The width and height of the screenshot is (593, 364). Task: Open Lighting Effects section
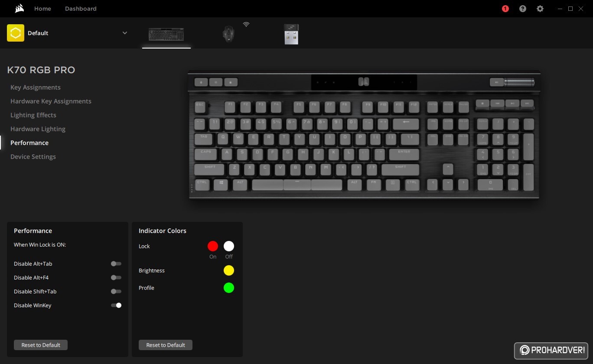point(33,115)
